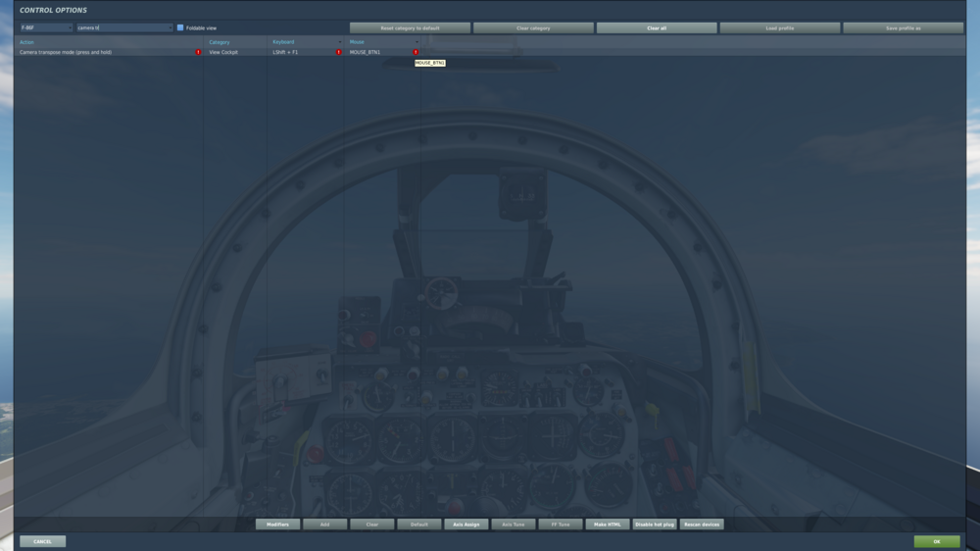Click the Load profile button
The height and width of the screenshot is (551, 980).
[x=780, y=28]
